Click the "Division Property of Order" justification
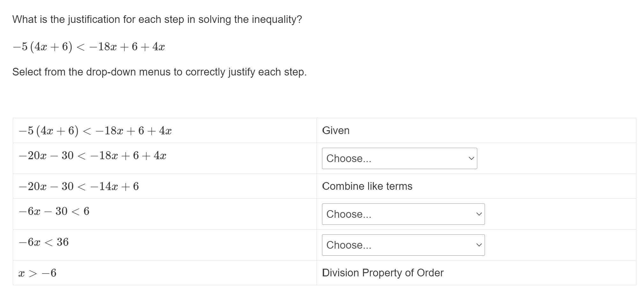644x291 pixels. point(383,273)
